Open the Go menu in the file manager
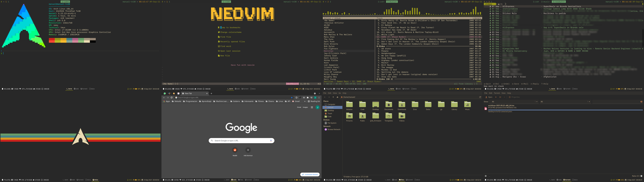This screenshot has width=644, height=182. click(x=339, y=93)
